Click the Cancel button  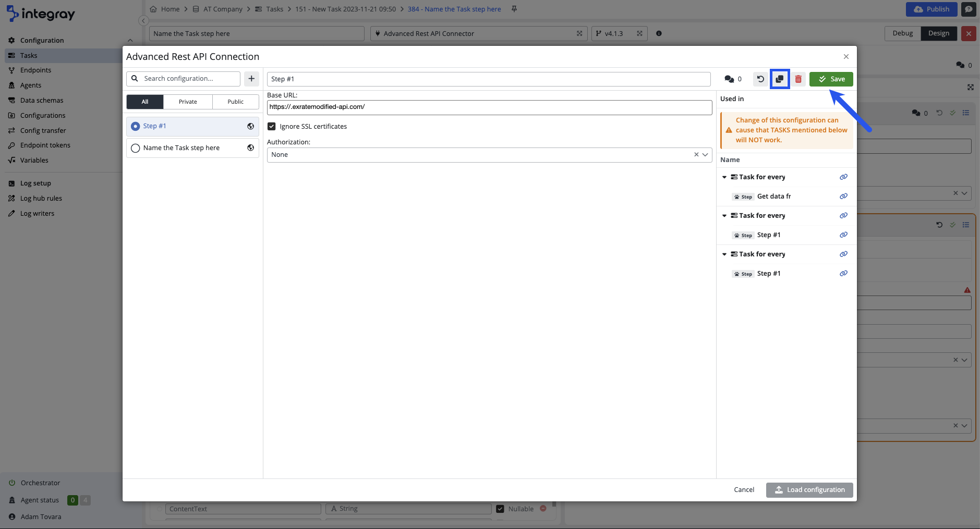point(744,490)
